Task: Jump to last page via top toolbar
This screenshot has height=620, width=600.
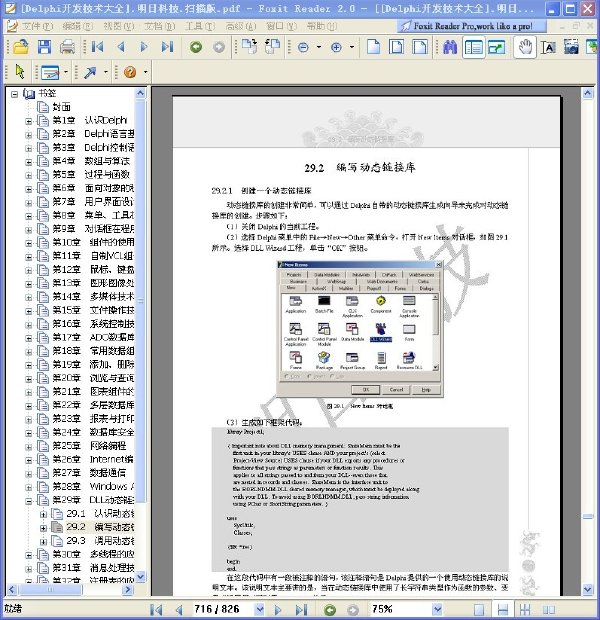Action: [x=168, y=47]
